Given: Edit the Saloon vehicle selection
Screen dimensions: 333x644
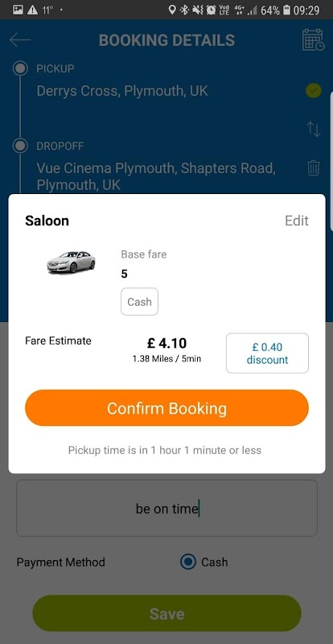Looking at the screenshot, I should [x=297, y=221].
